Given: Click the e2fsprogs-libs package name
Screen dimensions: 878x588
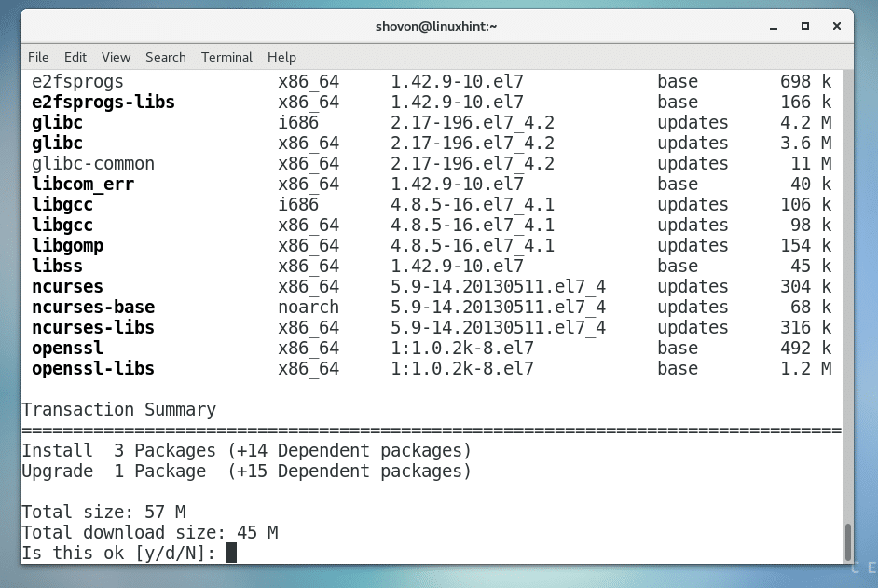Looking at the screenshot, I should tap(103, 103).
